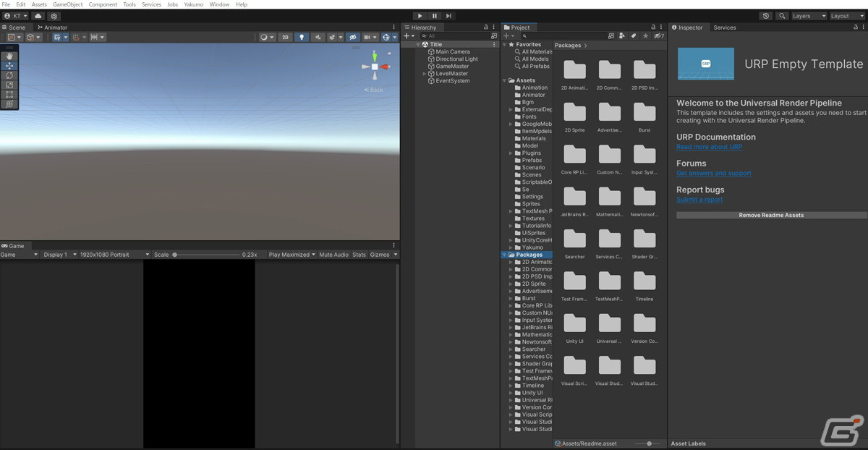
Task: Select the Rotate tool
Action: coord(9,75)
